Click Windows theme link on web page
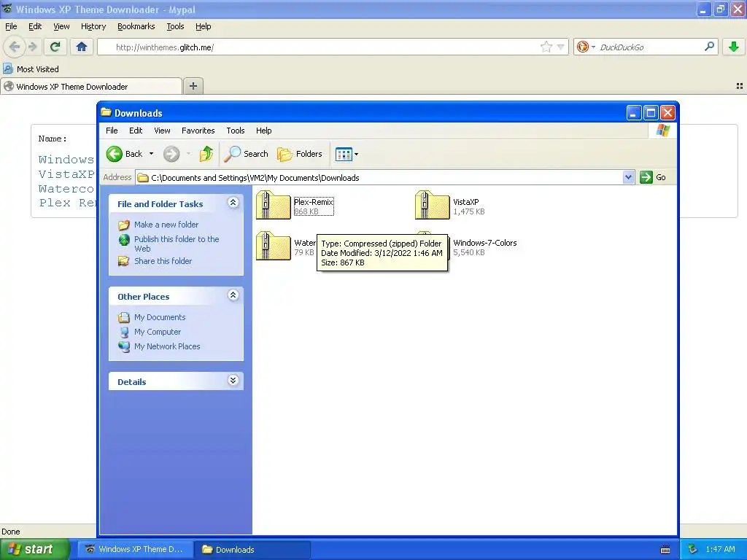 pos(66,160)
